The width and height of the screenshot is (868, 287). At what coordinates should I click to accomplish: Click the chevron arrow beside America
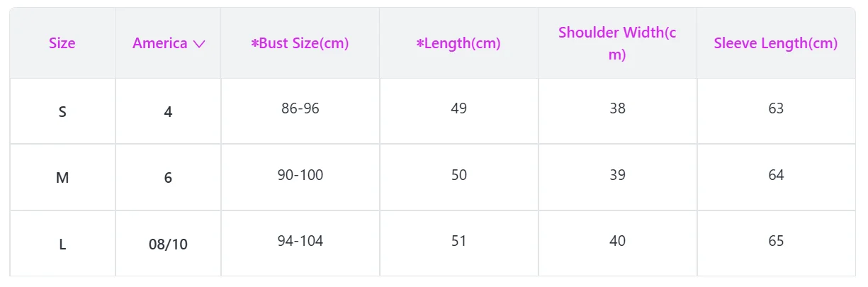(199, 44)
